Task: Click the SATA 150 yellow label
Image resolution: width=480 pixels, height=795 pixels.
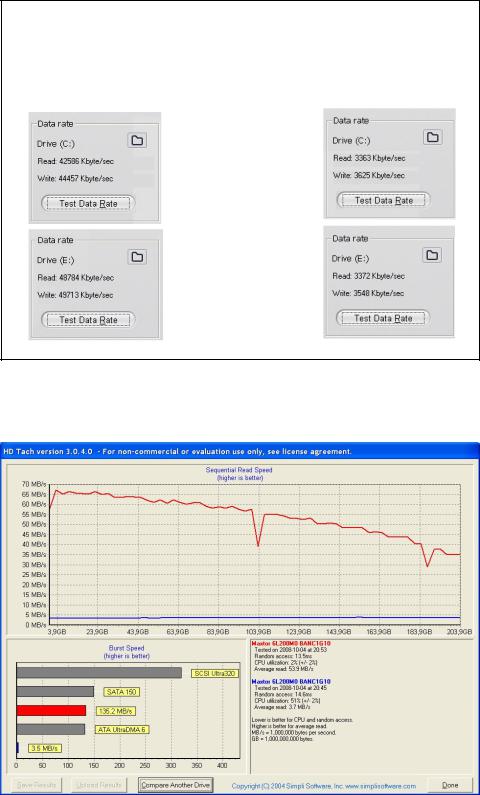Action: (121, 692)
